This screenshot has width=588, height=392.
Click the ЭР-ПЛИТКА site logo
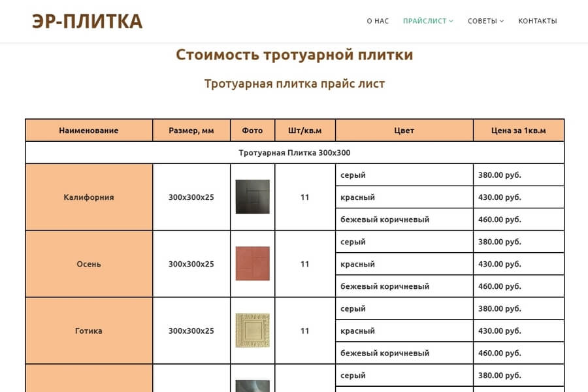[87, 21]
